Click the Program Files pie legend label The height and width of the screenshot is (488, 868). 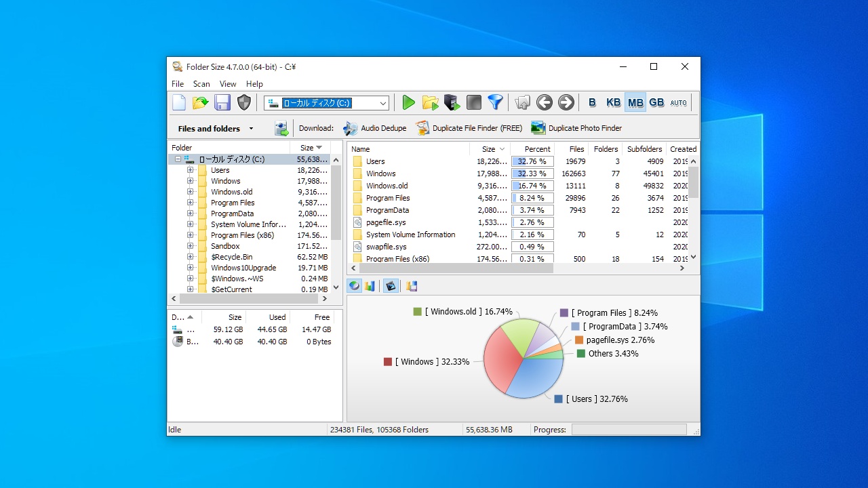[614, 313]
